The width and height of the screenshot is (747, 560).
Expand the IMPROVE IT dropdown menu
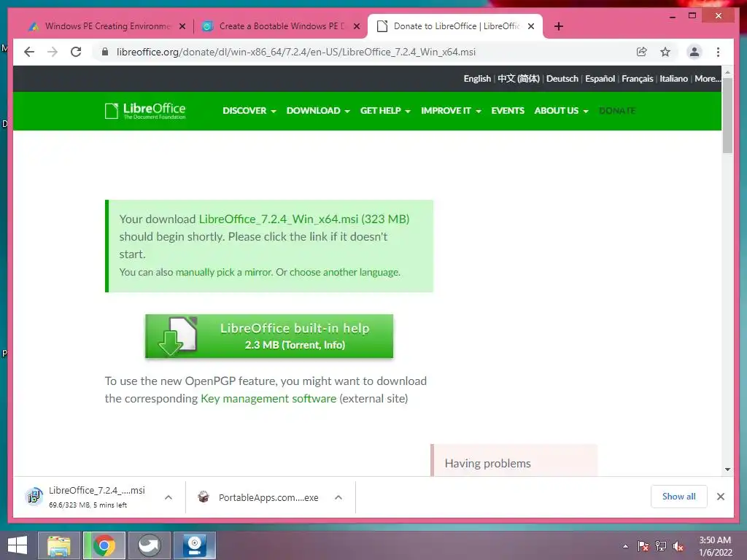(x=451, y=111)
